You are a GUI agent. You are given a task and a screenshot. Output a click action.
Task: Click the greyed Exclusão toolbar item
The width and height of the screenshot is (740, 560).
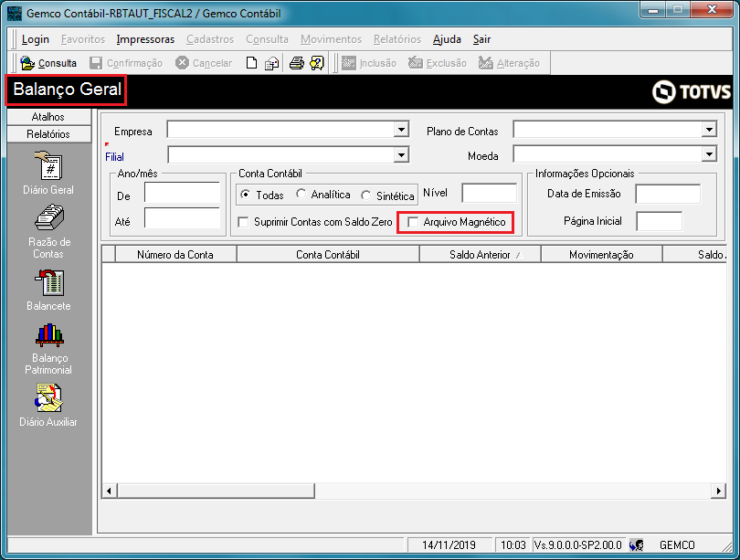(x=438, y=63)
